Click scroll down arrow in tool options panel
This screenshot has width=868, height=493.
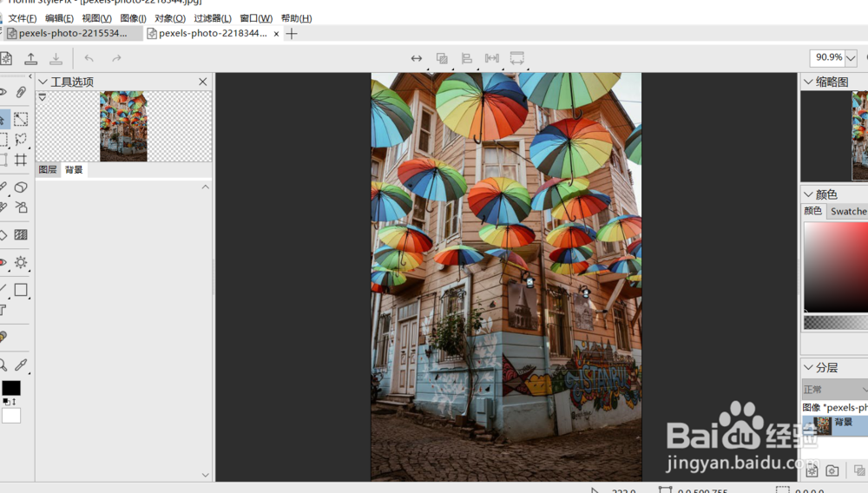tap(206, 475)
